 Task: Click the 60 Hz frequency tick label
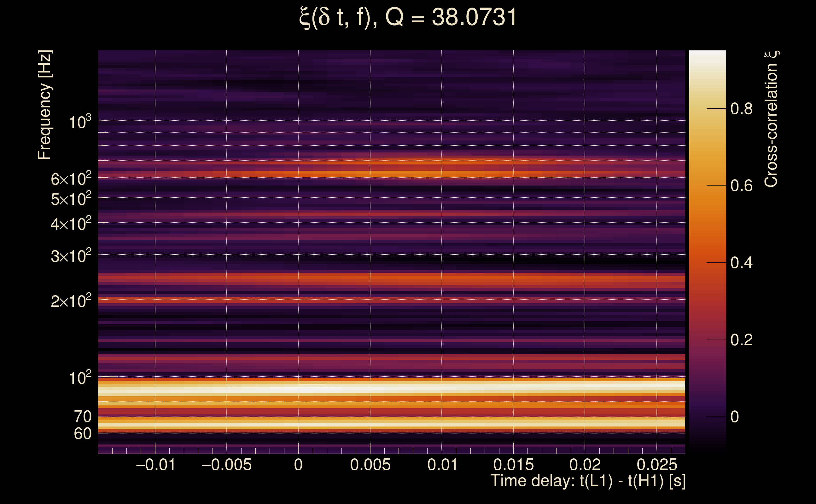click(x=82, y=434)
